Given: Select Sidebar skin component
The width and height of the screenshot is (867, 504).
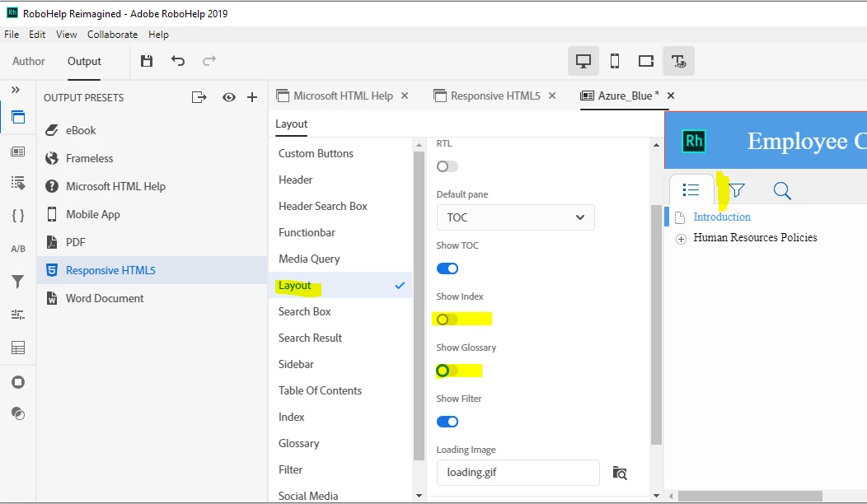Looking at the screenshot, I should 340,364.
